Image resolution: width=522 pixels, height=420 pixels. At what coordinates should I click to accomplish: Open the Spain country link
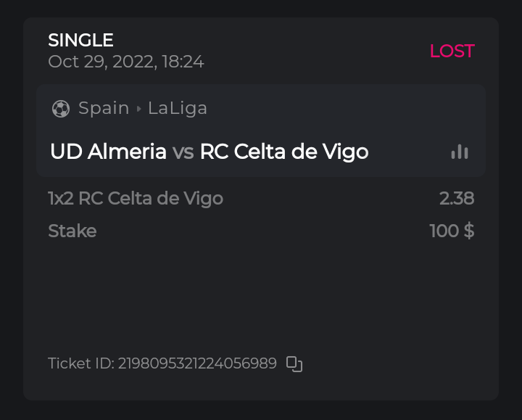(104, 108)
